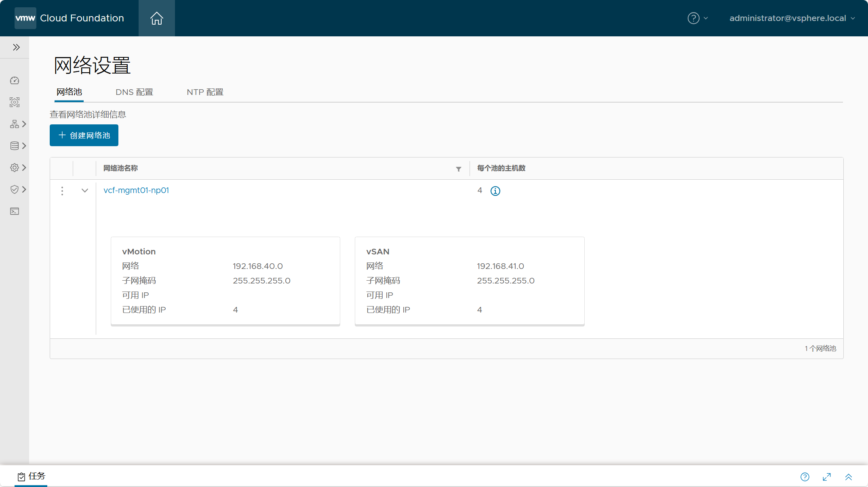The image size is (868, 487).
Task: Select the vSAN subnet mask 255.255.255.0
Action: (x=506, y=281)
